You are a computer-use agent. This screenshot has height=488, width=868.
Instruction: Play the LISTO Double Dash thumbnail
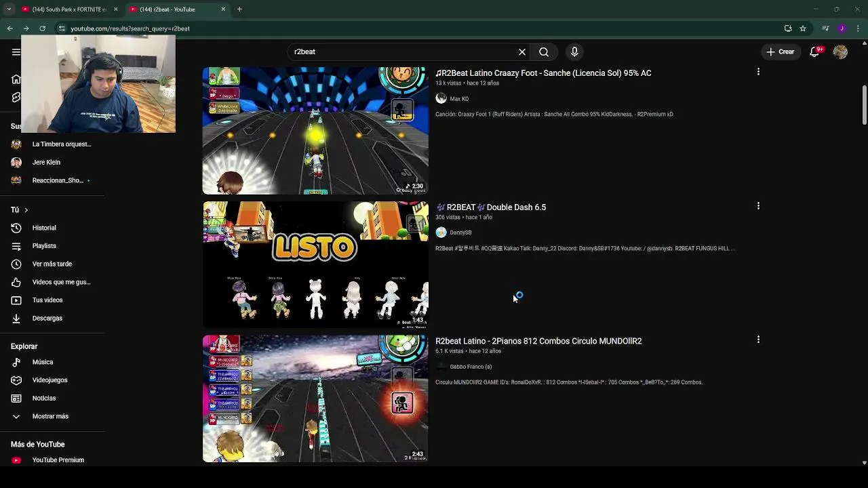(315, 264)
